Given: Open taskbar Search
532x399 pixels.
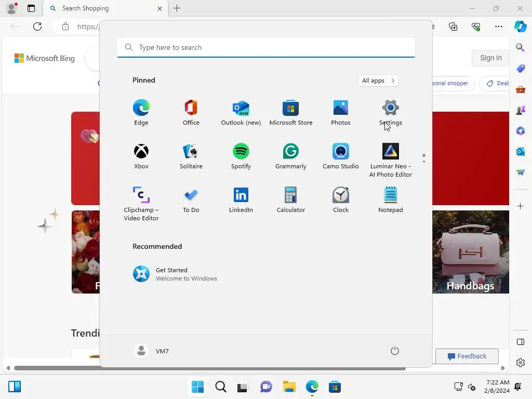Looking at the screenshot, I should click(x=220, y=387).
